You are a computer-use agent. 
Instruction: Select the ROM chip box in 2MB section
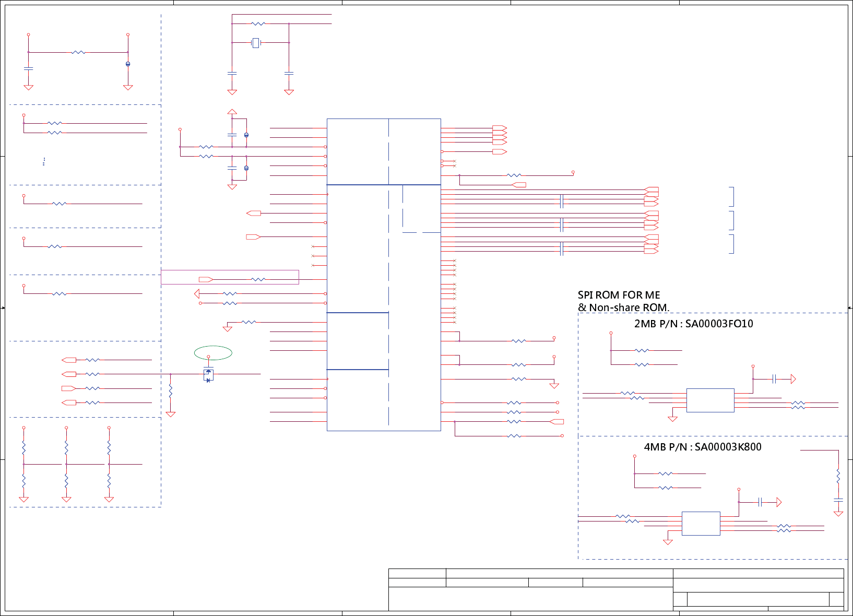click(710, 400)
